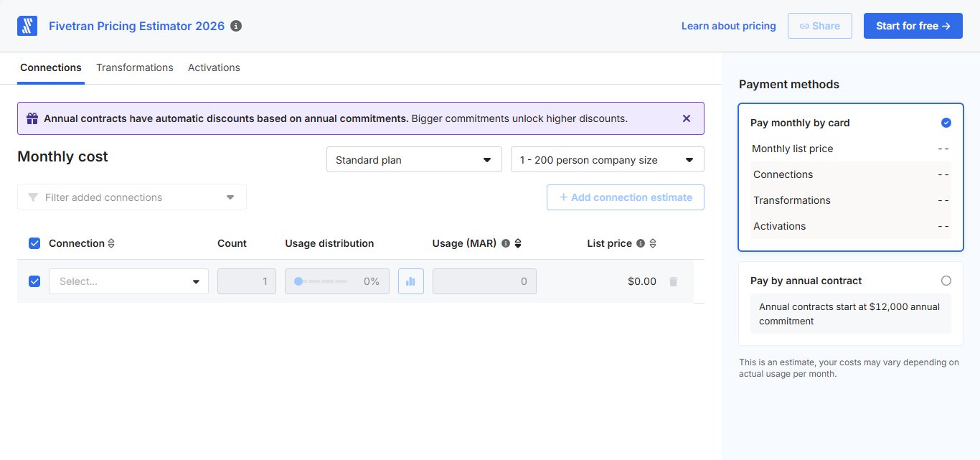Click Transformations row in payment panel
The image size is (980, 460).
click(851, 200)
